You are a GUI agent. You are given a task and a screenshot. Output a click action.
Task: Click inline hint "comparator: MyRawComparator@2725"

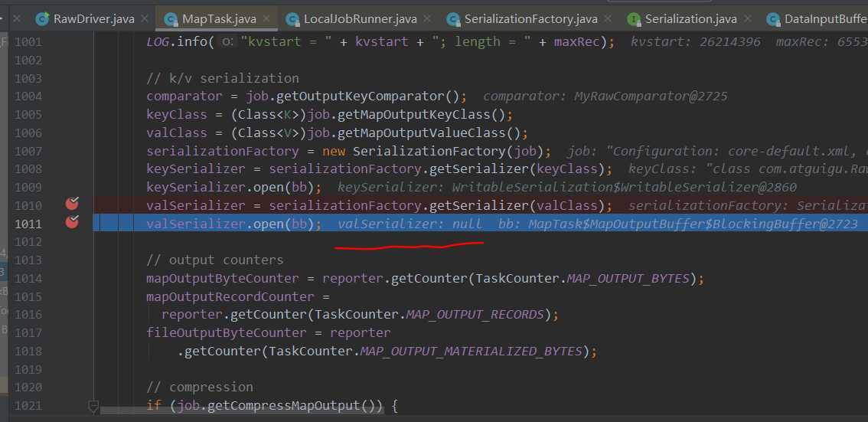point(605,97)
